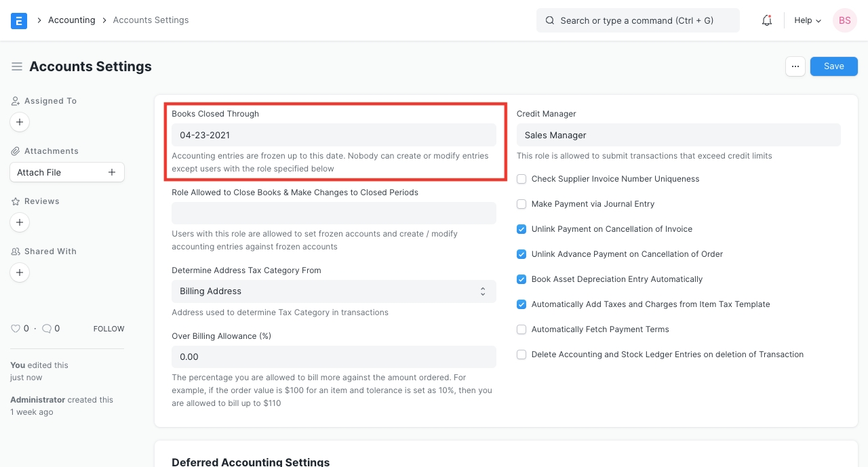Expand the Determine Address Tax Category dropdown
Screen dimensions: 868x467
[x=334, y=291]
